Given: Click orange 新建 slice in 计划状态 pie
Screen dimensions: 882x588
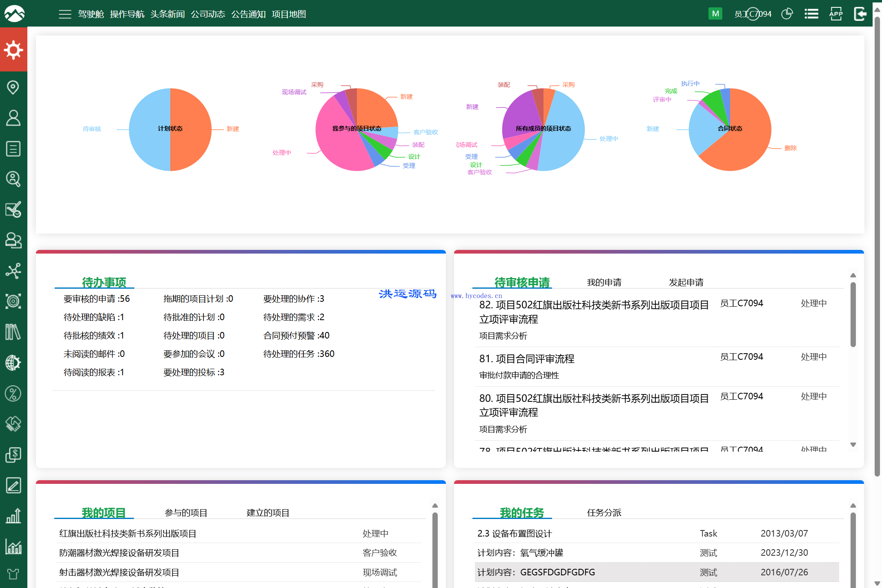Looking at the screenshot, I should coord(192,129).
